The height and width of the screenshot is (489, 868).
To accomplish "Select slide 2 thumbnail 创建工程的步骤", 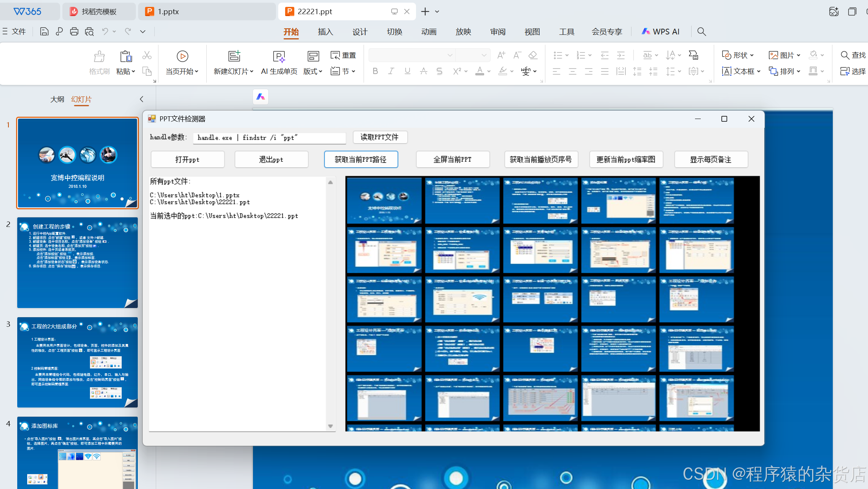I will [77, 262].
